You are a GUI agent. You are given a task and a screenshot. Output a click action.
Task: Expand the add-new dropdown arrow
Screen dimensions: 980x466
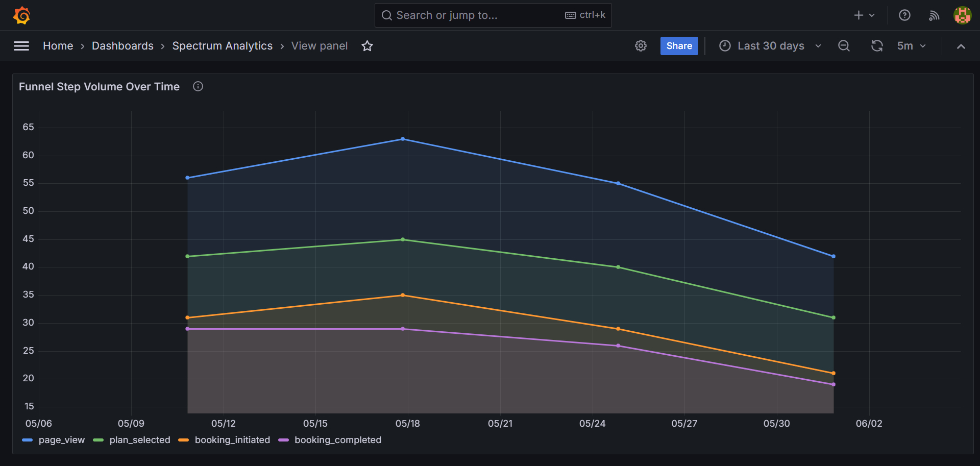[872, 15]
